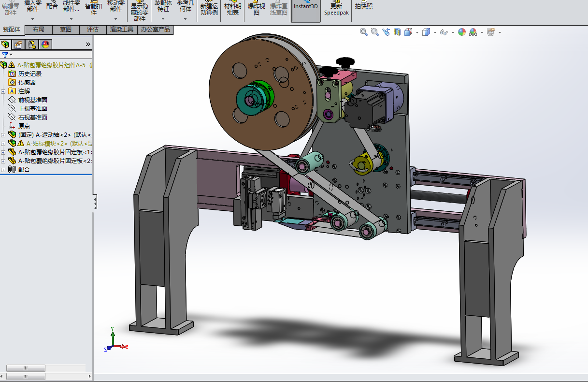
Task: Click the 新建运动算例 button
Action: 209,9
